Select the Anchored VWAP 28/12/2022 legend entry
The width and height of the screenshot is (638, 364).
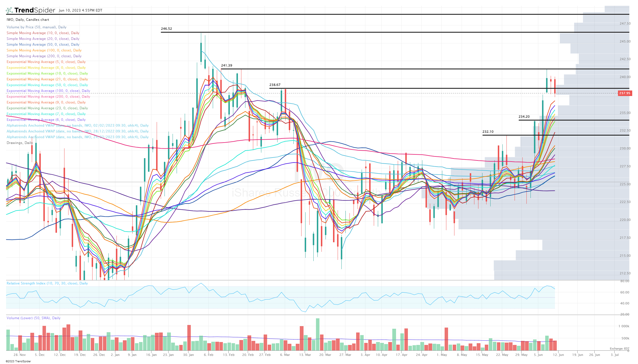click(77, 131)
